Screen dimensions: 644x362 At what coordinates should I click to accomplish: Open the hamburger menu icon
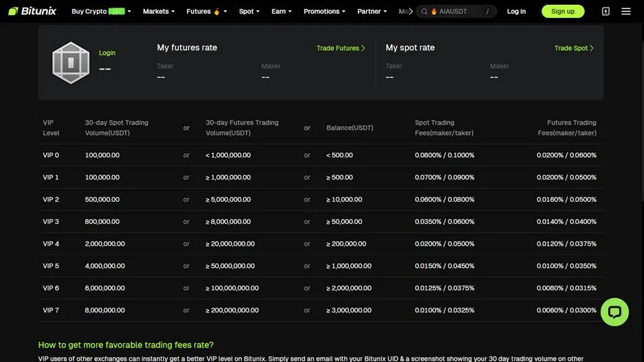click(x=625, y=12)
